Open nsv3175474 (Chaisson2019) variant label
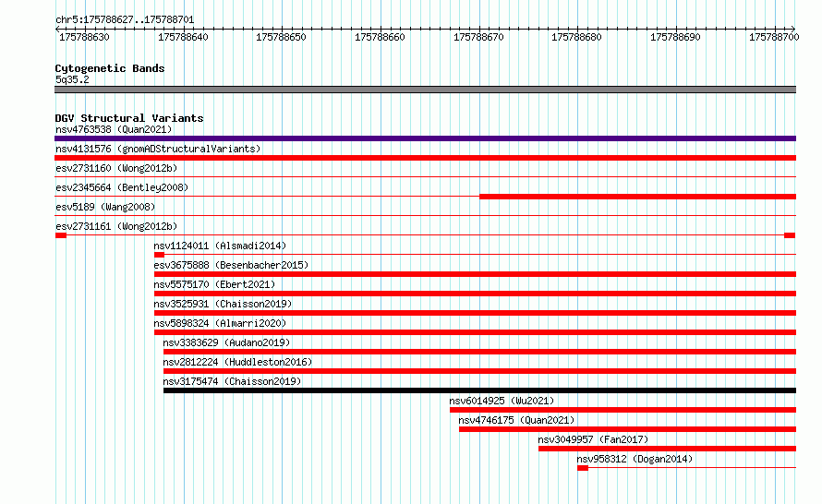 coord(232,381)
